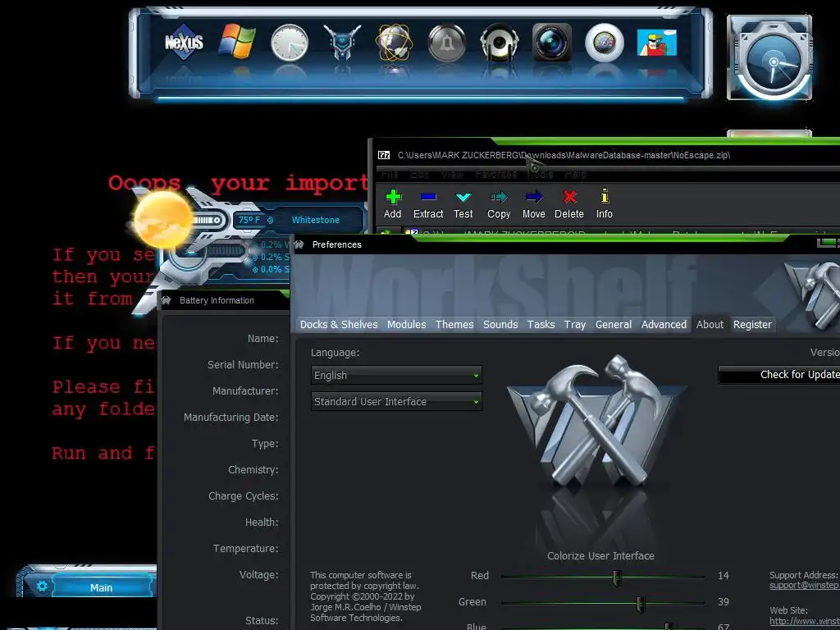Click the Add icon in 7-Zip toolbar

[393, 204]
